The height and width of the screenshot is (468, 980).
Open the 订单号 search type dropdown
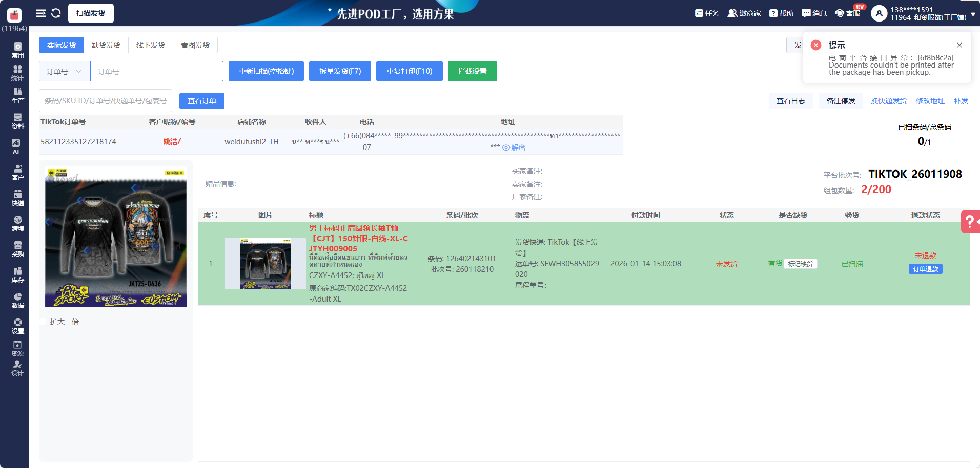(x=65, y=71)
